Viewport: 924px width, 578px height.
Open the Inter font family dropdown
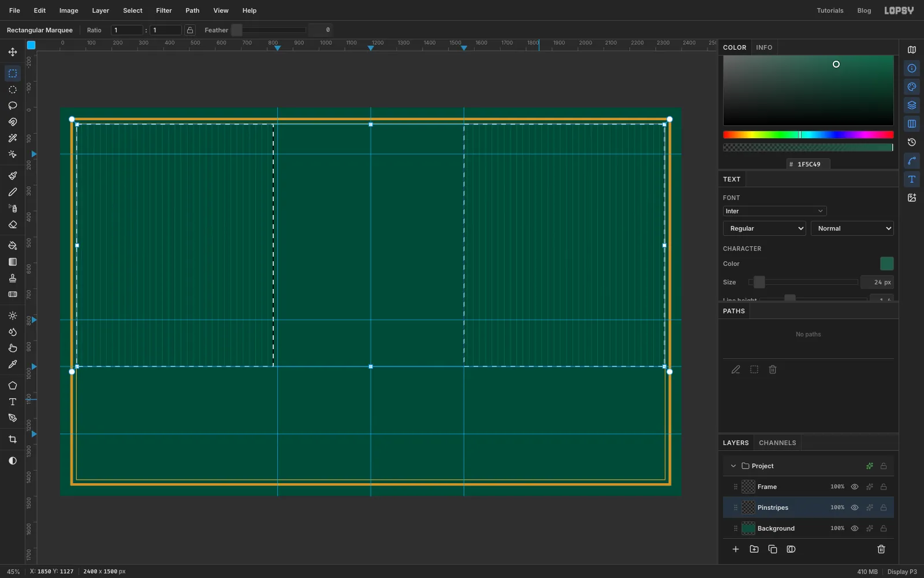774,211
